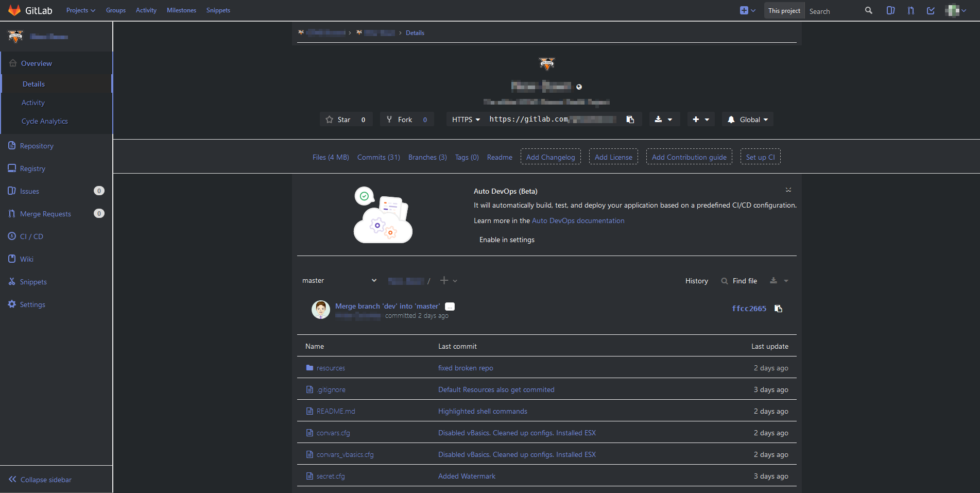Open the Settings section in the sidebar
The width and height of the screenshot is (980, 493).
click(x=32, y=304)
